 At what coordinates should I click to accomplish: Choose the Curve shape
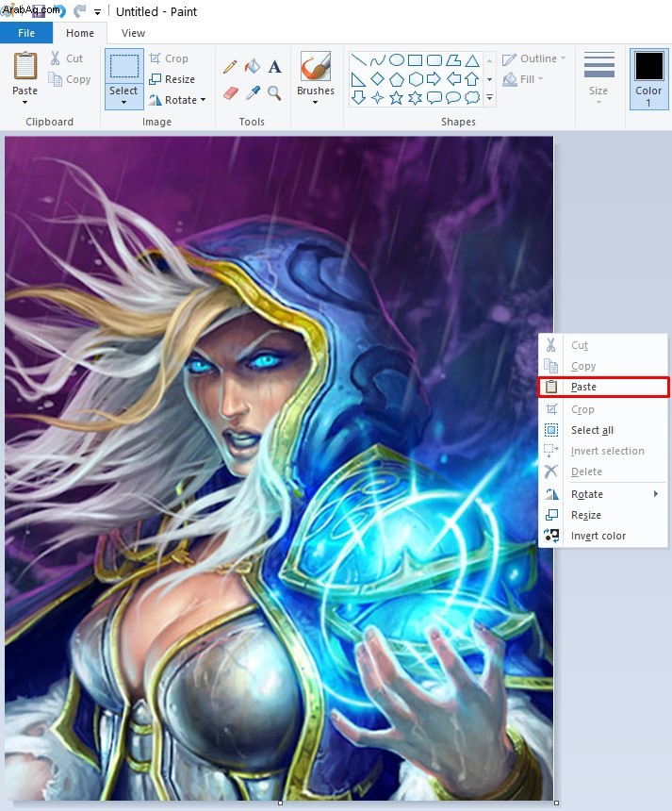pos(377,60)
